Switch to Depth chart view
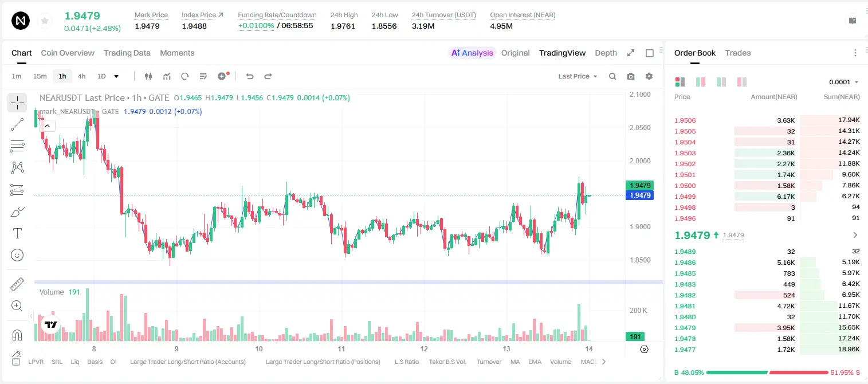868x384 pixels. tap(606, 53)
